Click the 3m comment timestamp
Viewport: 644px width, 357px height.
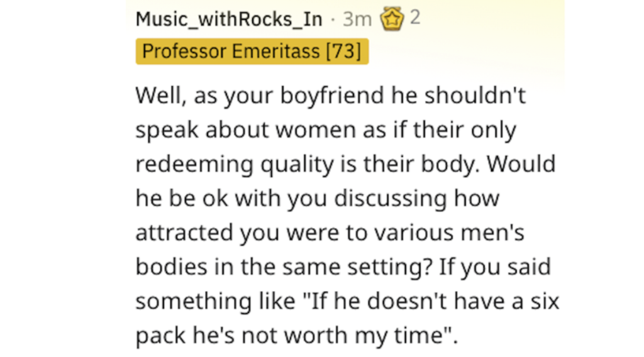(357, 19)
